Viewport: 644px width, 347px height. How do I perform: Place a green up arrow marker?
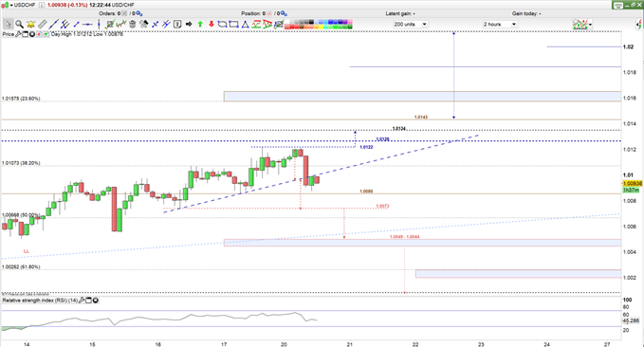200,24
